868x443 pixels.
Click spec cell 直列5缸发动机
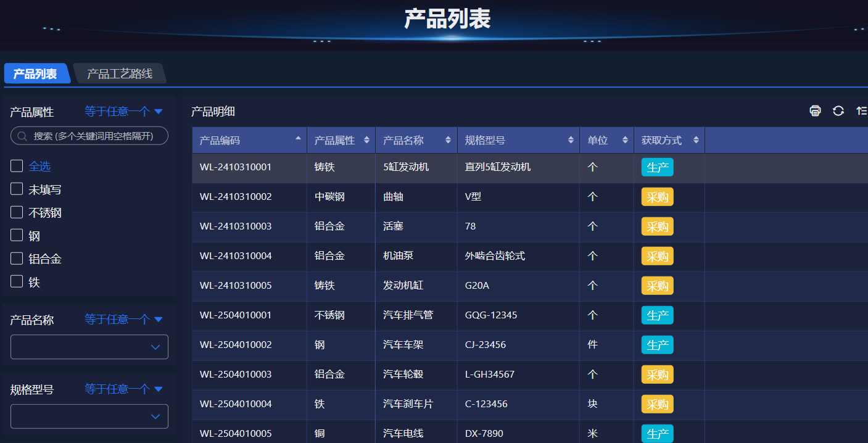click(498, 167)
